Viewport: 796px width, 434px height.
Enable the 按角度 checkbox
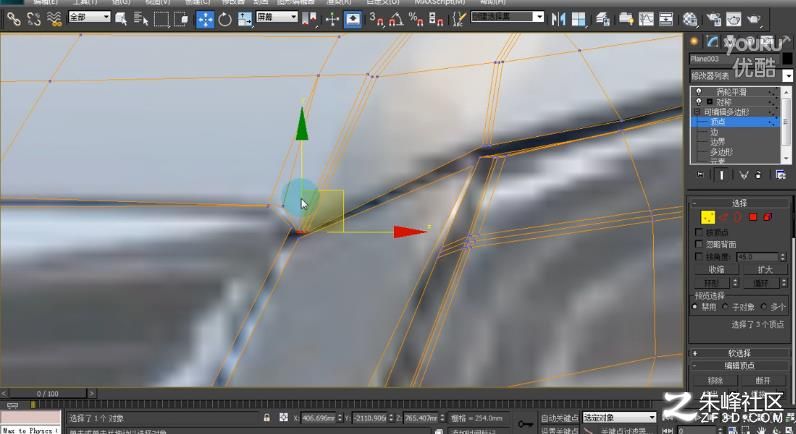point(699,257)
